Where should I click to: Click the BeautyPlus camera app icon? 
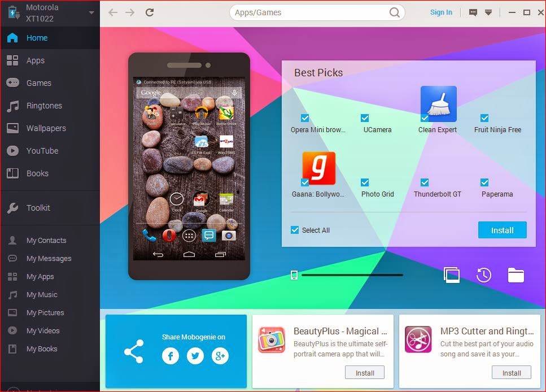click(x=272, y=339)
